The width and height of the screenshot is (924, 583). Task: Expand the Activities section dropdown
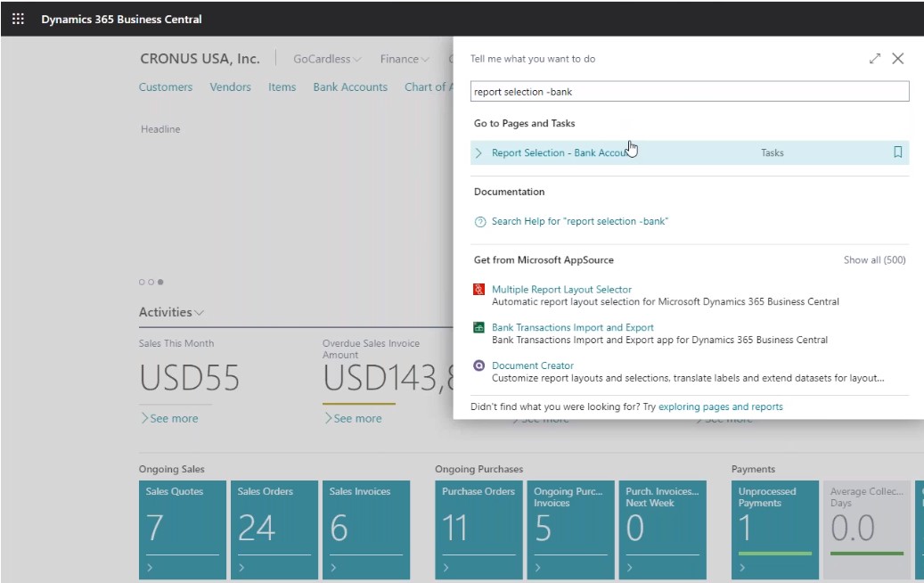click(x=198, y=312)
